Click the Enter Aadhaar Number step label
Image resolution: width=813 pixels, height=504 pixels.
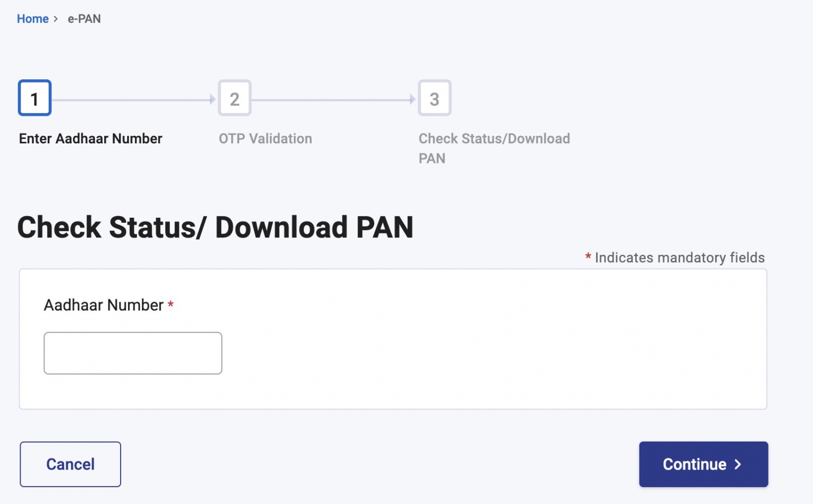click(91, 139)
